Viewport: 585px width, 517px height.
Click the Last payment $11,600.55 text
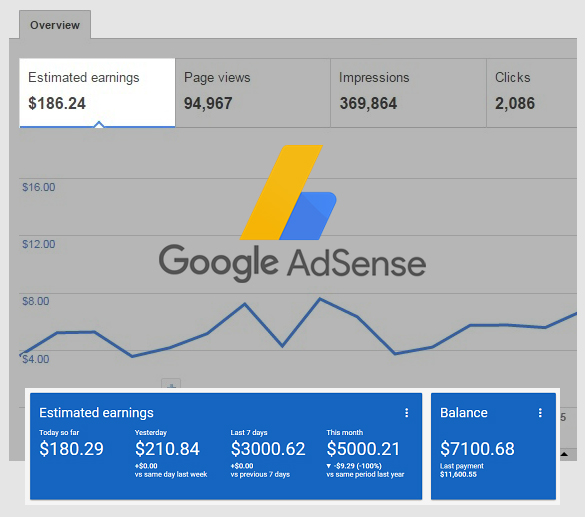pos(462,470)
